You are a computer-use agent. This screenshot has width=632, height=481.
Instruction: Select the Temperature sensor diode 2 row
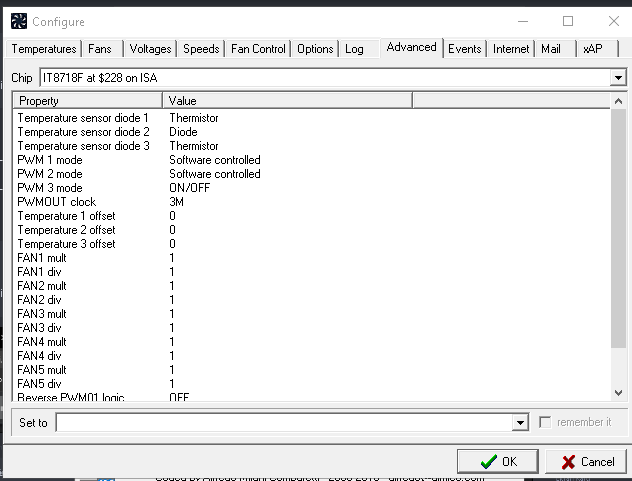pyautogui.click(x=312, y=132)
